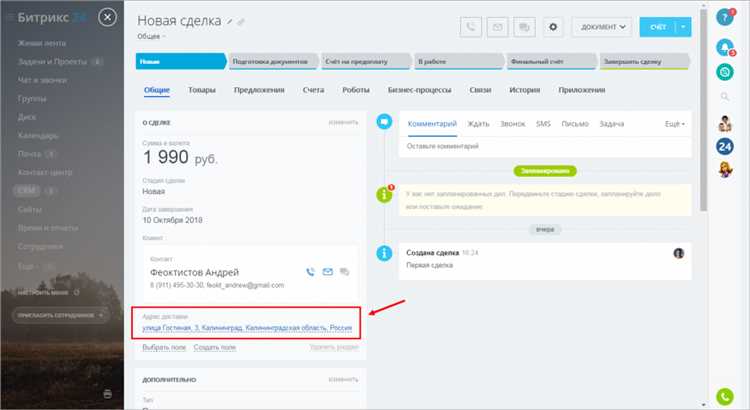The height and width of the screenshot is (410, 750).
Task: Click the blue info icon beside Создана сделка
Action: coord(384,253)
